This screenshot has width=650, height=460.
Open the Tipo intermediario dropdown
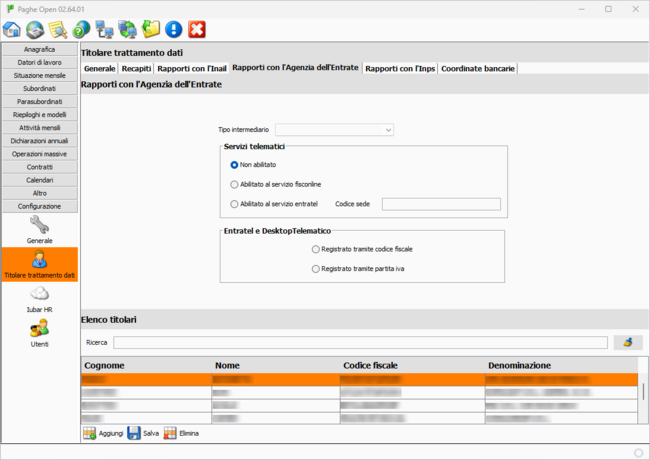point(334,130)
